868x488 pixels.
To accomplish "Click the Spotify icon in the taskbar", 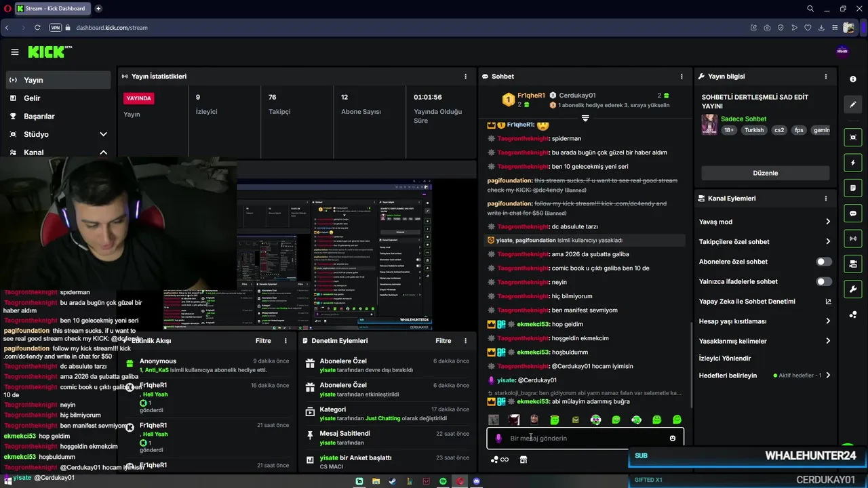I will [443, 481].
